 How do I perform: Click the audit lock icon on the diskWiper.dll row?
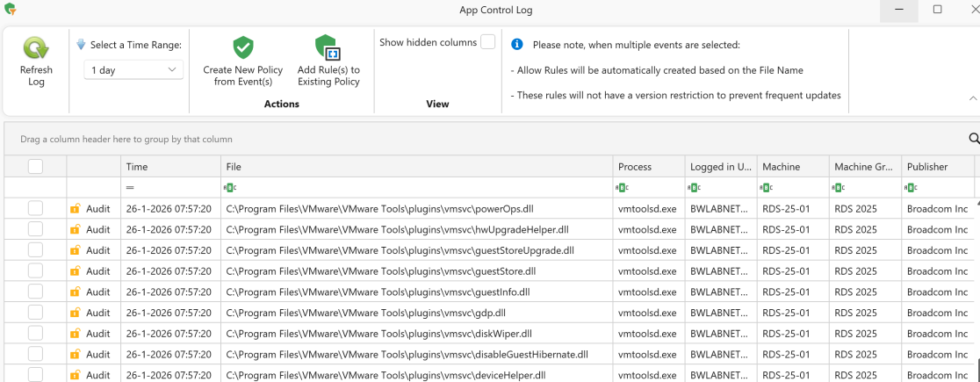point(75,333)
